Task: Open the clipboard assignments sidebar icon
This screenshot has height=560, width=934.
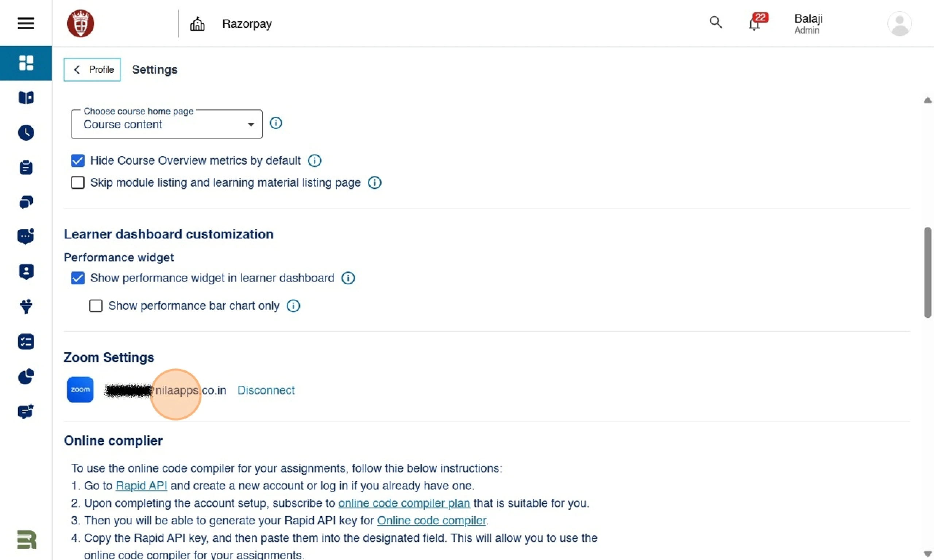Action: tap(26, 168)
